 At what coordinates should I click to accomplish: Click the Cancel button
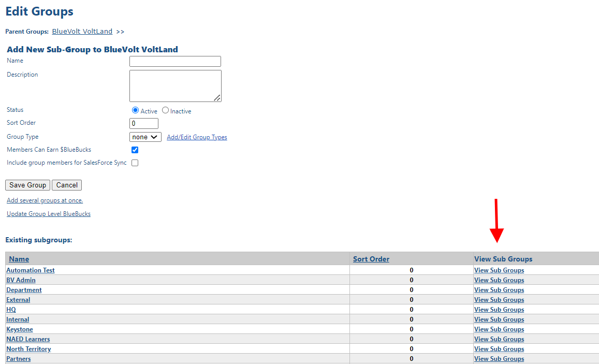coord(66,185)
